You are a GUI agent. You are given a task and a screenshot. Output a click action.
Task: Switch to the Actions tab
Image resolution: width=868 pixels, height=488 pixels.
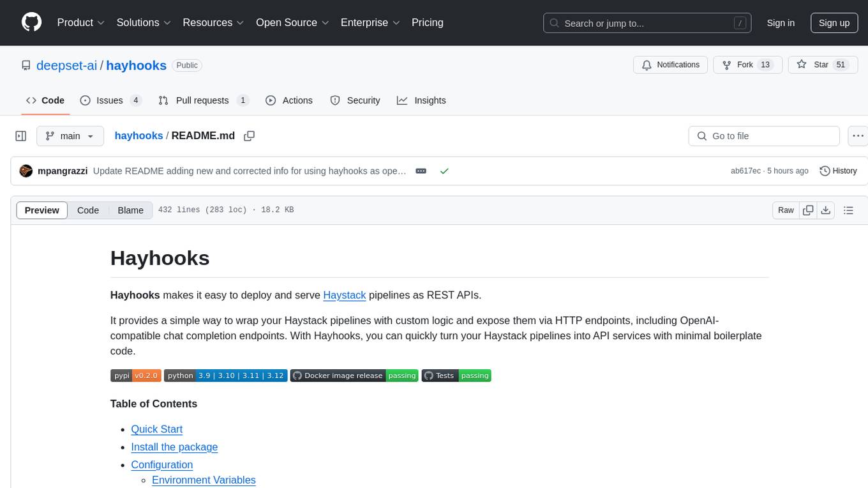click(x=289, y=100)
